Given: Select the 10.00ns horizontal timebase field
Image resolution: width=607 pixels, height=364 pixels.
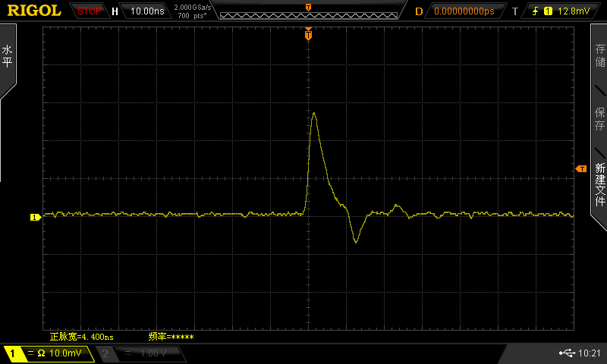Looking at the screenshot, I should click(x=147, y=11).
